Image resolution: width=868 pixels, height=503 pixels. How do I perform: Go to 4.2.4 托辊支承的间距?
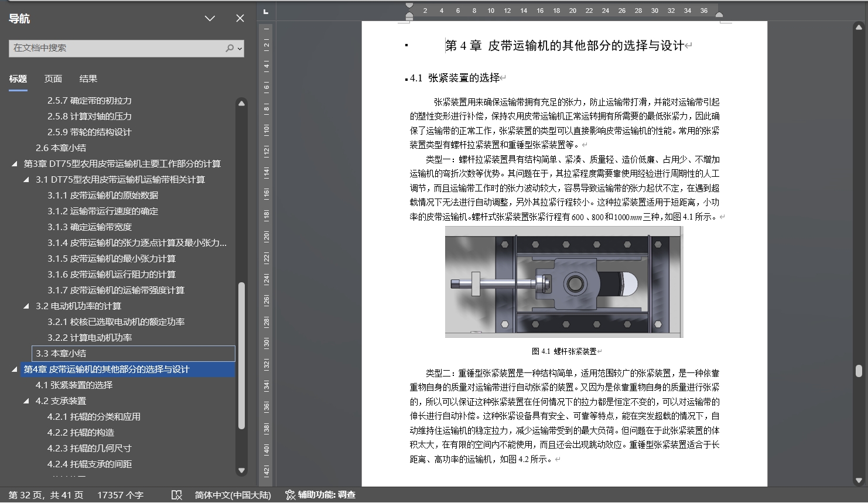point(90,464)
